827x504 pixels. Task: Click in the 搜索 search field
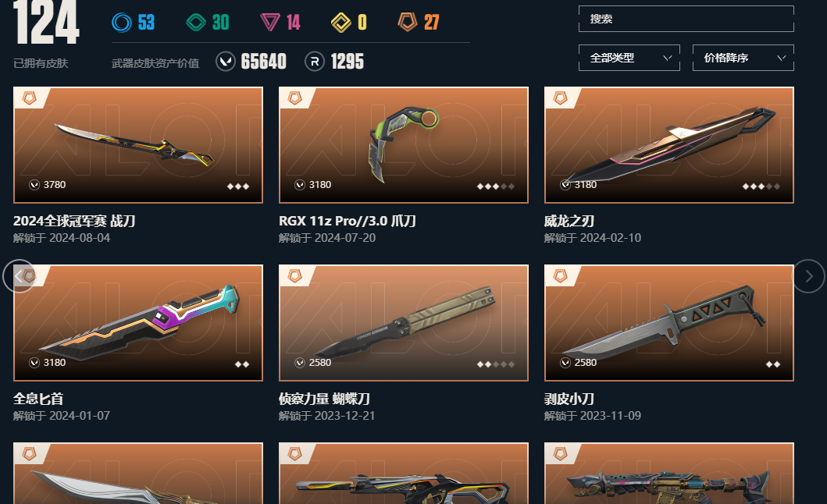pyautogui.click(x=686, y=19)
